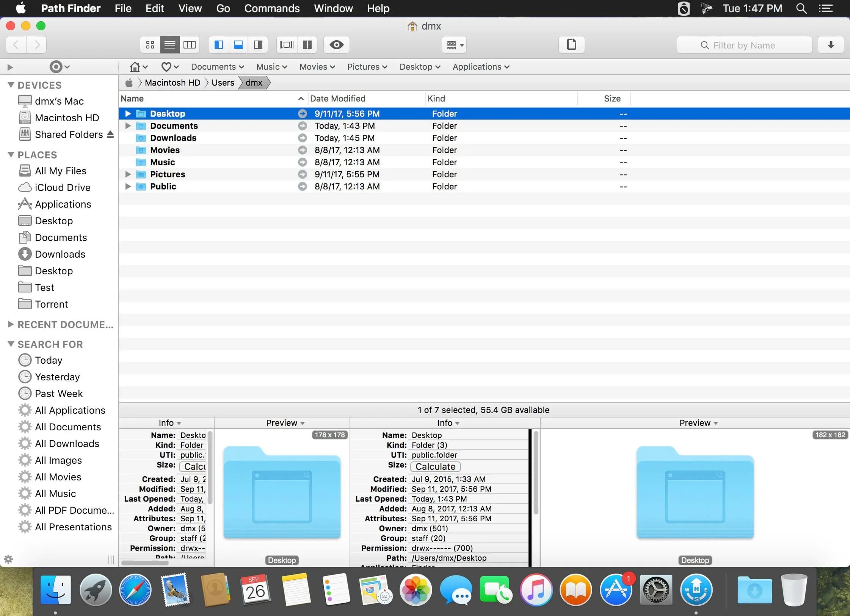Screen dimensions: 850x616
Task: Click in the Filter by Name field
Action: tap(745, 45)
